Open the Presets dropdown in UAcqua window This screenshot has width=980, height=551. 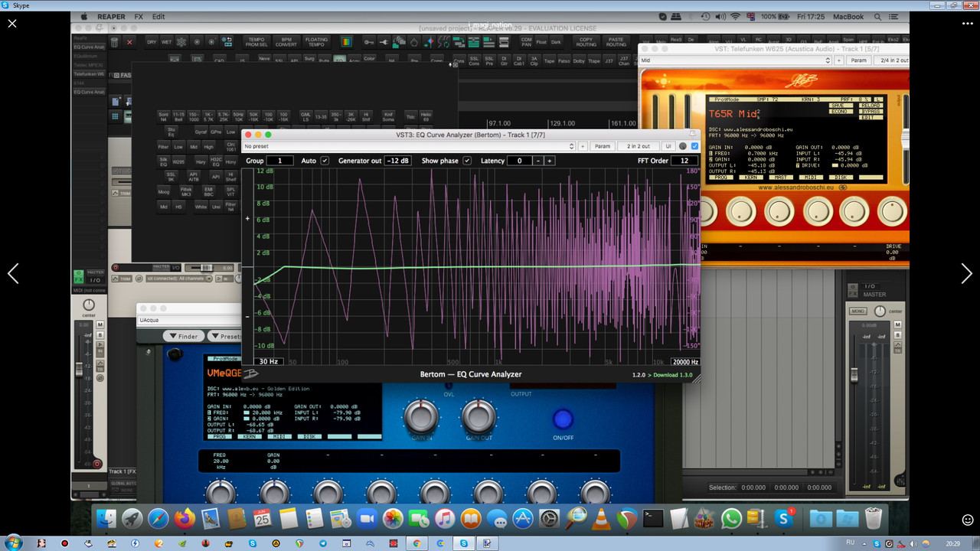coord(226,336)
